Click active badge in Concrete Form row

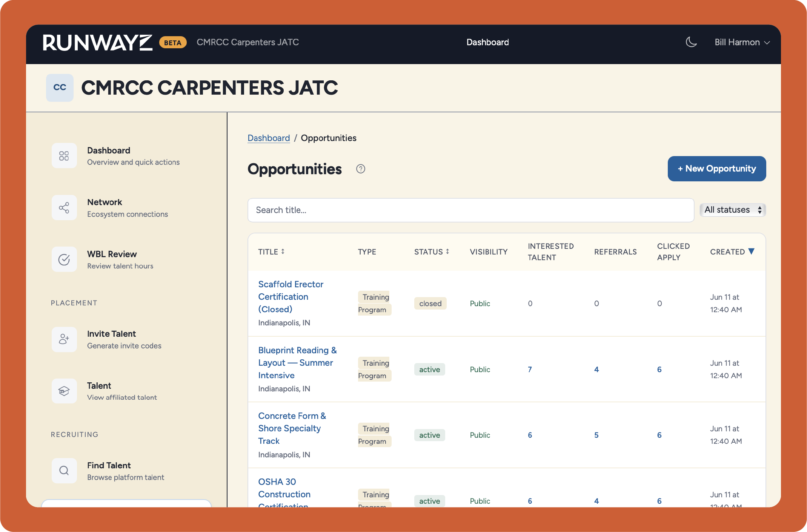pos(430,435)
